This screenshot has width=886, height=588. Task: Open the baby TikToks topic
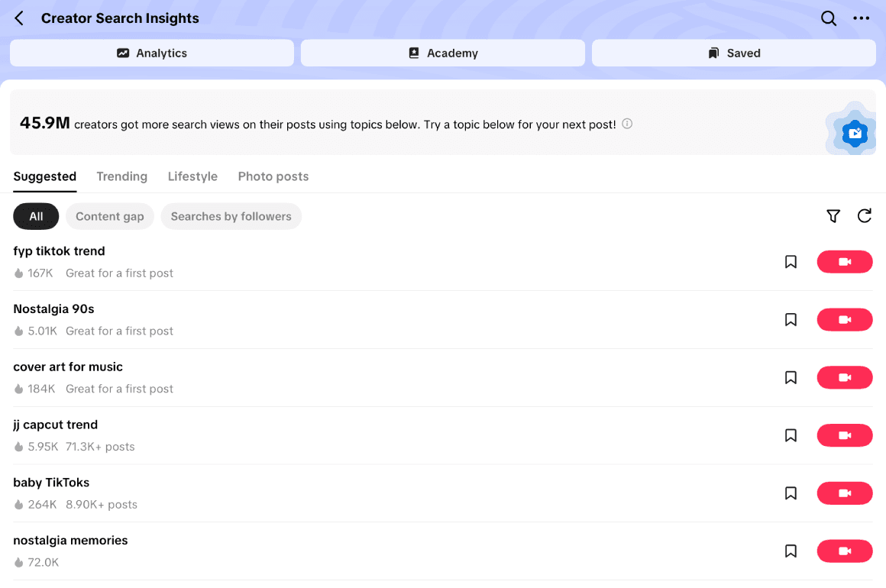click(x=51, y=483)
